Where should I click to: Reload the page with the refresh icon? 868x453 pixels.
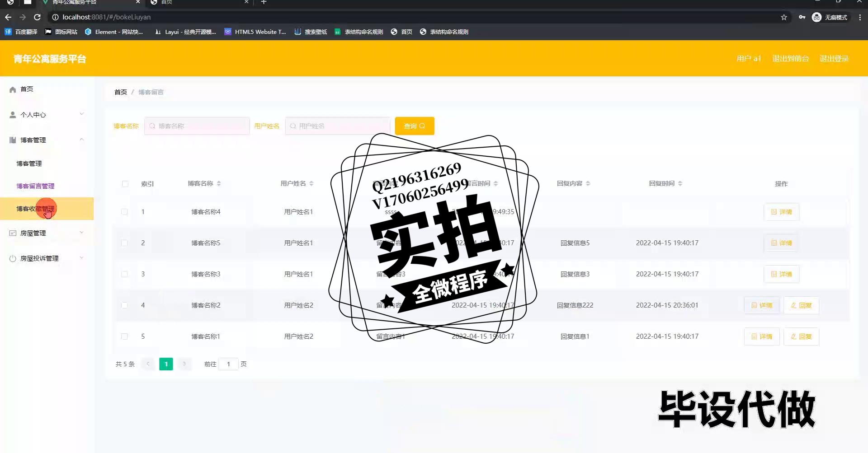[x=38, y=17]
